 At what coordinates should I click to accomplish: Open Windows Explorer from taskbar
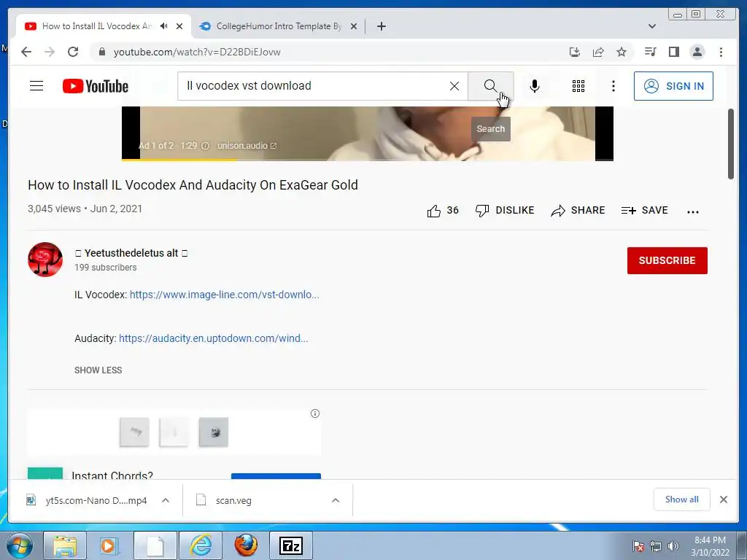(x=65, y=545)
